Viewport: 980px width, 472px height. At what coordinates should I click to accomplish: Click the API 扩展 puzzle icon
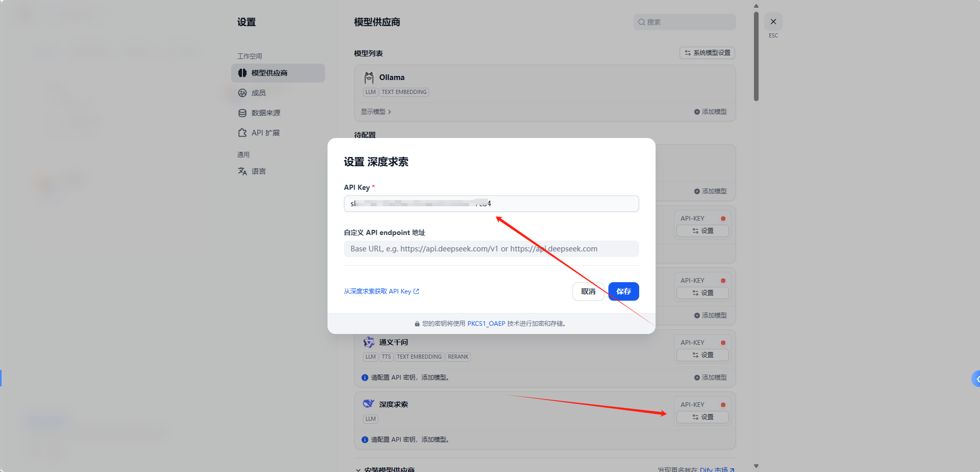pyautogui.click(x=242, y=133)
